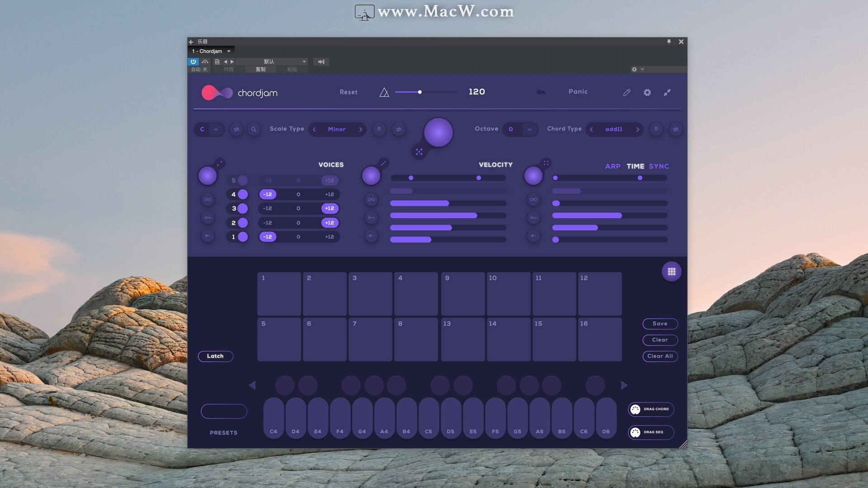Switch to TIME mode
This screenshot has height=488, width=868.
[635, 166]
